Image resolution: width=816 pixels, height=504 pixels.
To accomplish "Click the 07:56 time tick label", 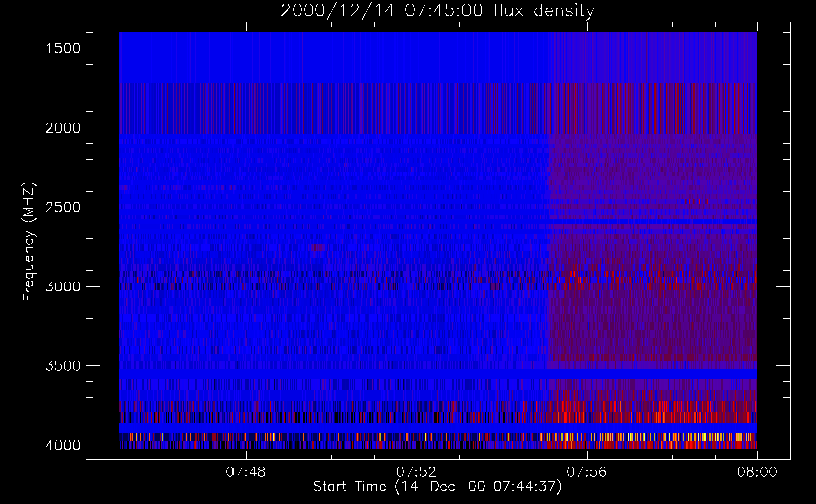I will pos(587,472).
